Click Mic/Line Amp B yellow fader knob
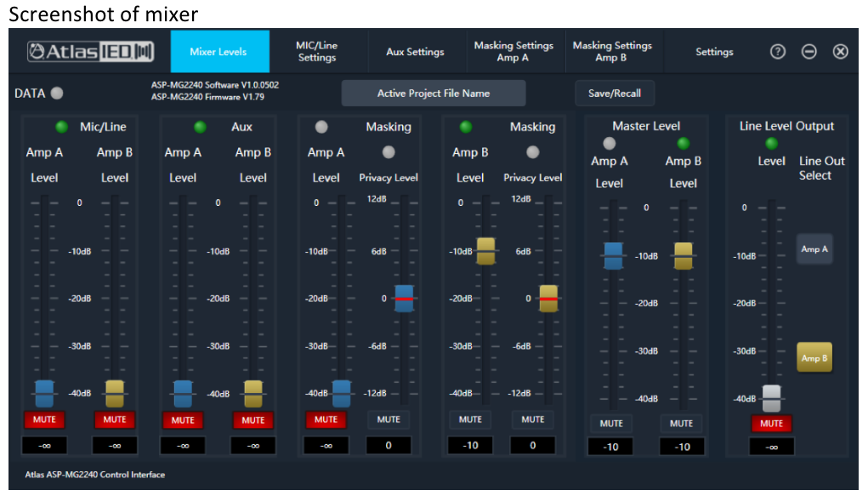 115,393
